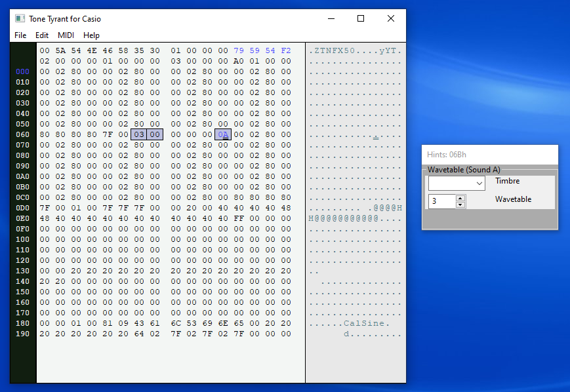Click hex byte 7F at start of row 0D0
570x392 pixels.
click(45, 208)
